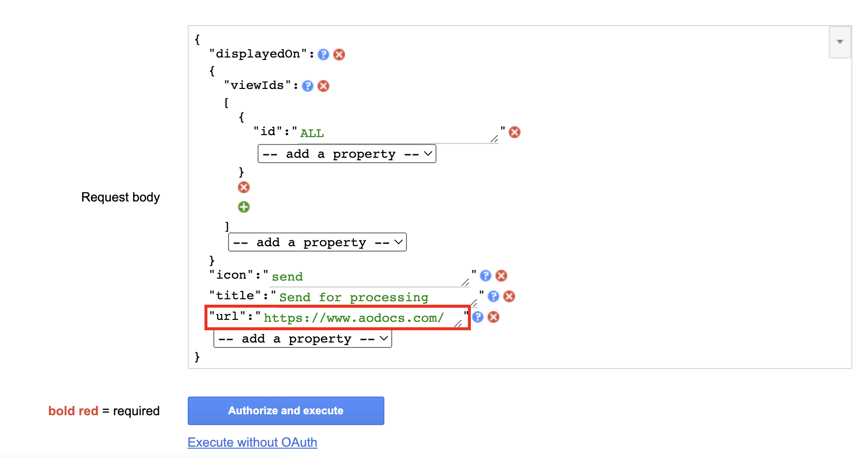Image resolution: width=868 pixels, height=458 pixels.
Task: Remove the id ALL property
Action: (x=515, y=132)
